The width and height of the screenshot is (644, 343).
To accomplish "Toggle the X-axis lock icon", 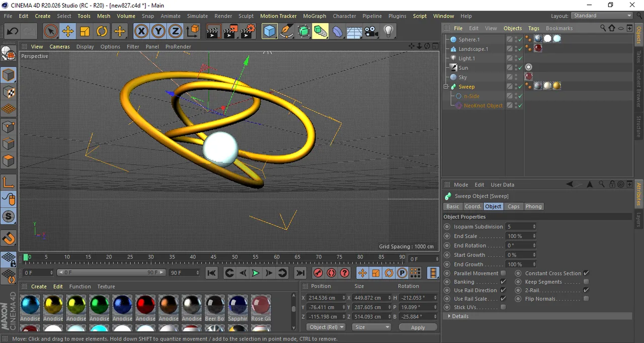I will pos(141,32).
